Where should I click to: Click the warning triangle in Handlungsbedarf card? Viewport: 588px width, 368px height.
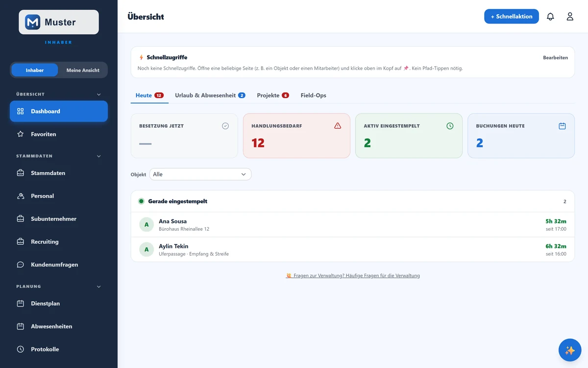pos(338,126)
